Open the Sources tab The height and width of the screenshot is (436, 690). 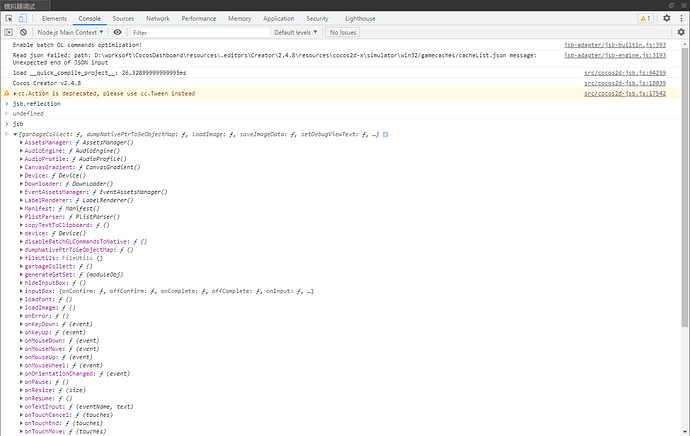(x=123, y=18)
